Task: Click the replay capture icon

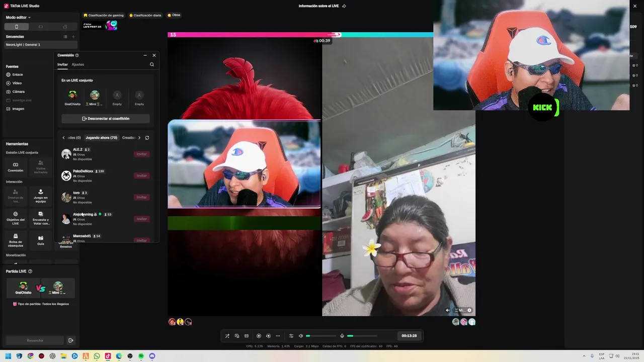Action: click(268, 336)
